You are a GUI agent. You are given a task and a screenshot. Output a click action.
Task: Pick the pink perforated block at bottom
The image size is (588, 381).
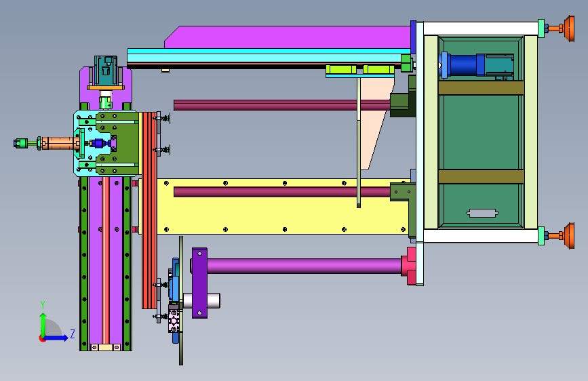click(174, 320)
